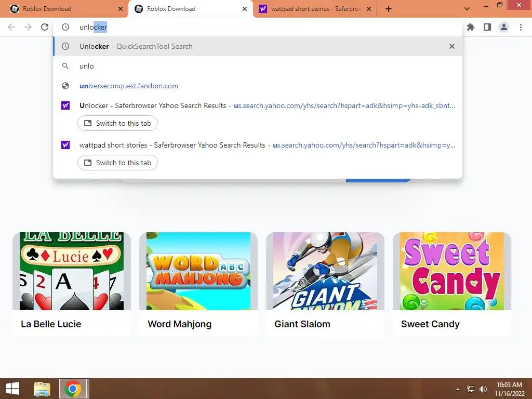The height and width of the screenshot is (399, 532).
Task: Click the Giant Slalom title link
Action: (x=302, y=324)
